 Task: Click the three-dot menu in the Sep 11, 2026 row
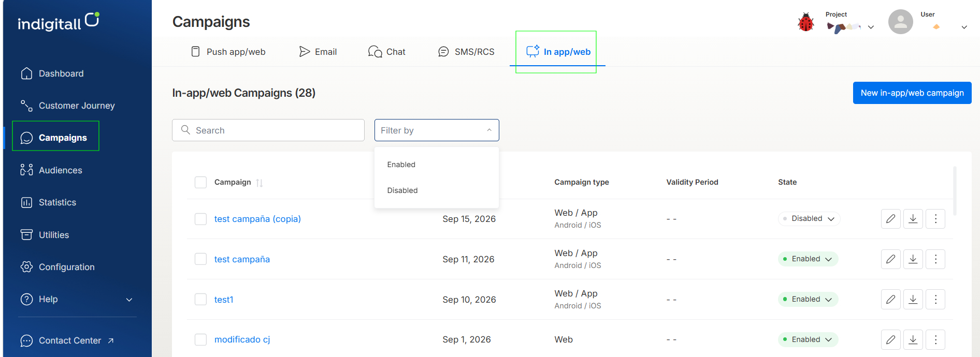point(935,259)
